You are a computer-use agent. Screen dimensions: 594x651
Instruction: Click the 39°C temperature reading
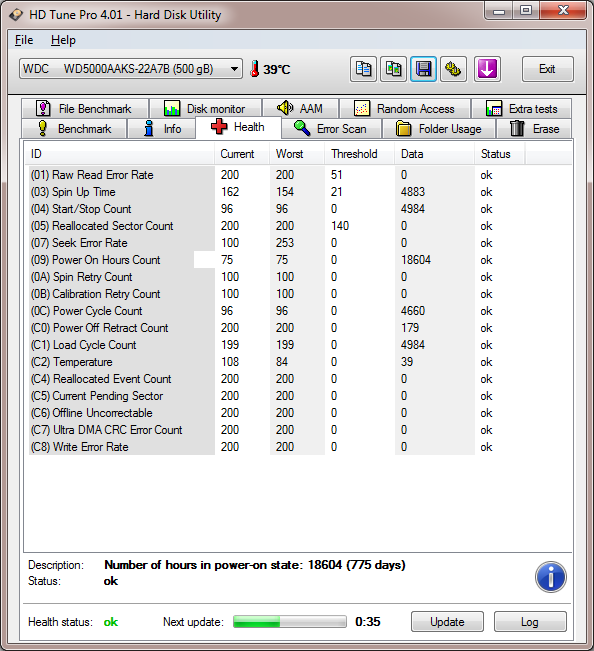(276, 69)
